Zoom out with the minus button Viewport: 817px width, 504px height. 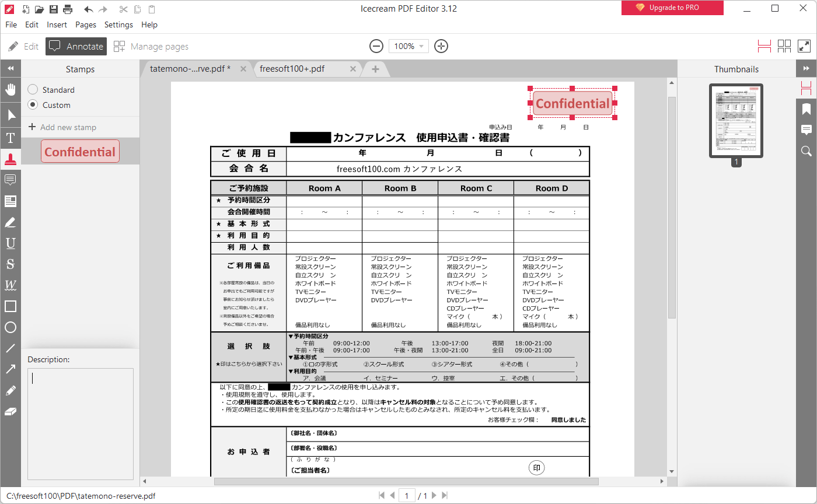(x=376, y=46)
